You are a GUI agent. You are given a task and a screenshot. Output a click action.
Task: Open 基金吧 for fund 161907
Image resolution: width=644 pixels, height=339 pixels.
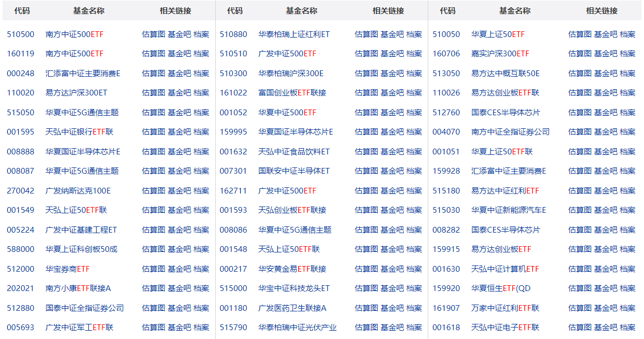click(x=606, y=308)
